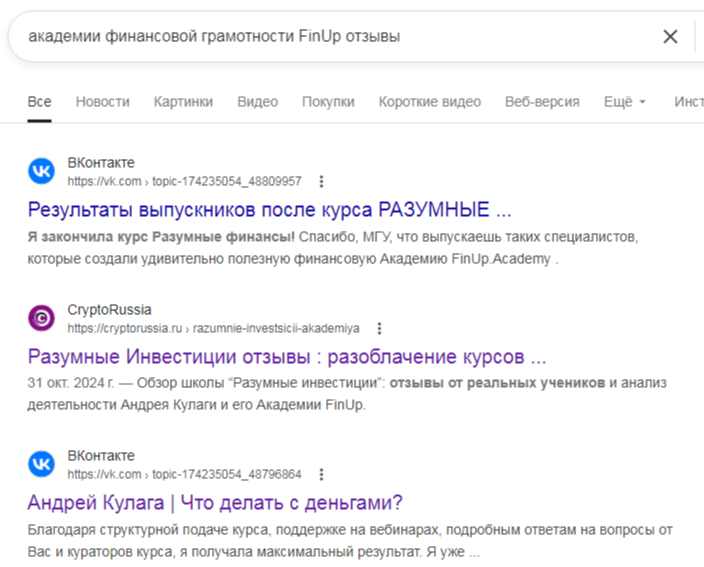Open three-dot menu for first VK result
This screenshot has width=704, height=567.
[x=321, y=182]
